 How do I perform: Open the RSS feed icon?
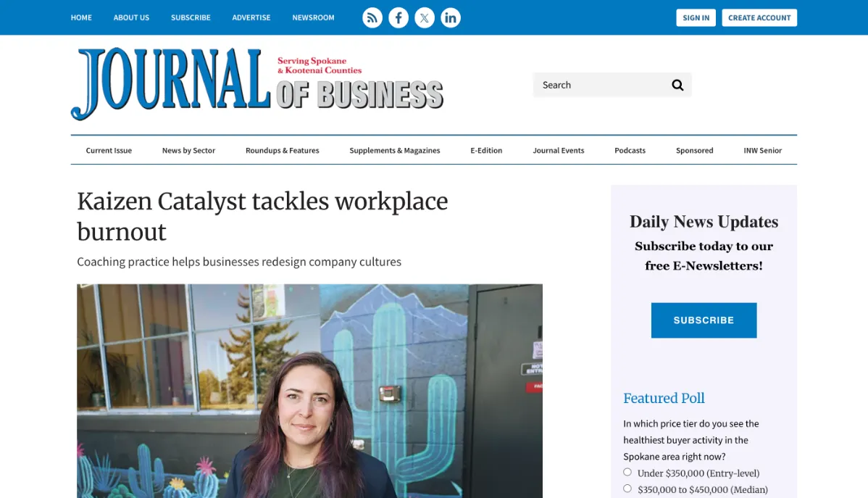pos(372,17)
